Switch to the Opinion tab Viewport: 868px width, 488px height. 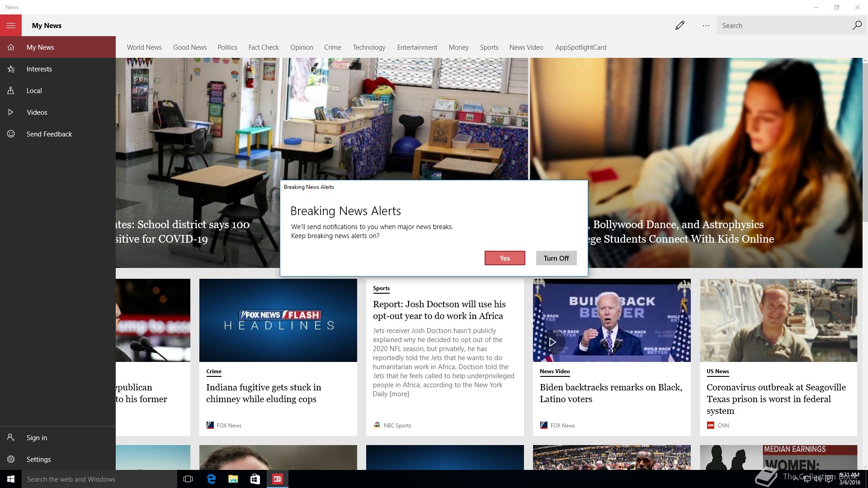click(x=302, y=47)
